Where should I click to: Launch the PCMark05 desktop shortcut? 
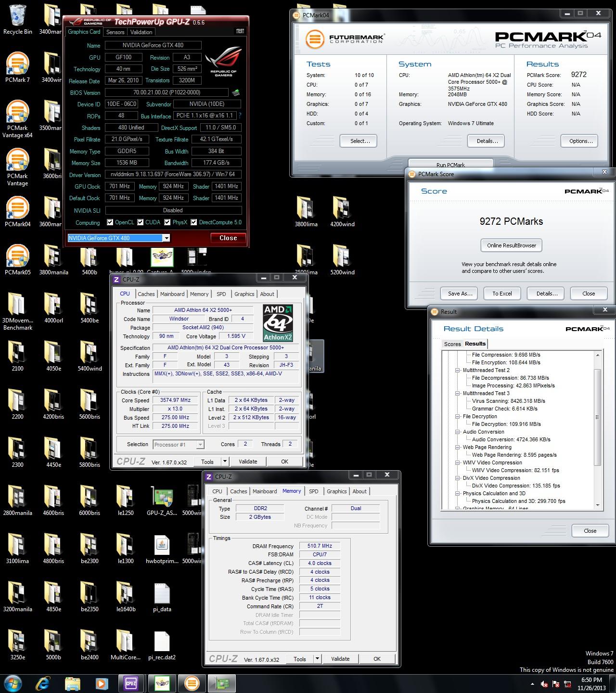(18, 260)
